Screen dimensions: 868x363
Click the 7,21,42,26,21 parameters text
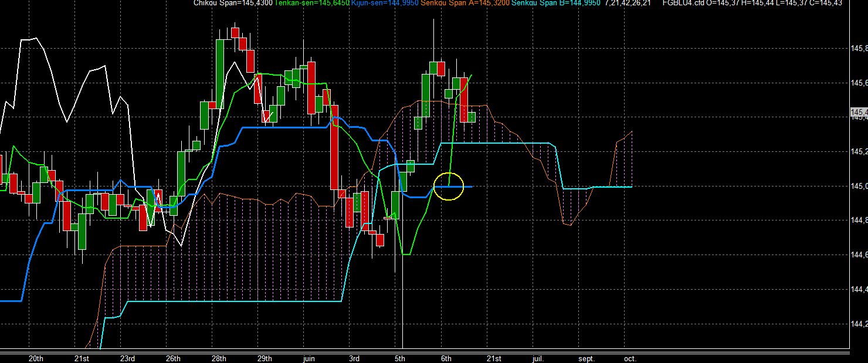pos(629,4)
